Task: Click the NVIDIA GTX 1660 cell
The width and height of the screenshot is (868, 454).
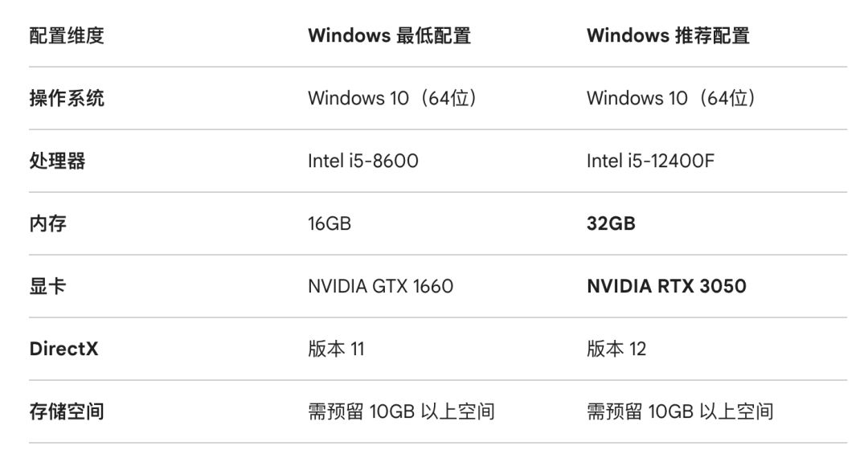Action: click(x=380, y=286)
